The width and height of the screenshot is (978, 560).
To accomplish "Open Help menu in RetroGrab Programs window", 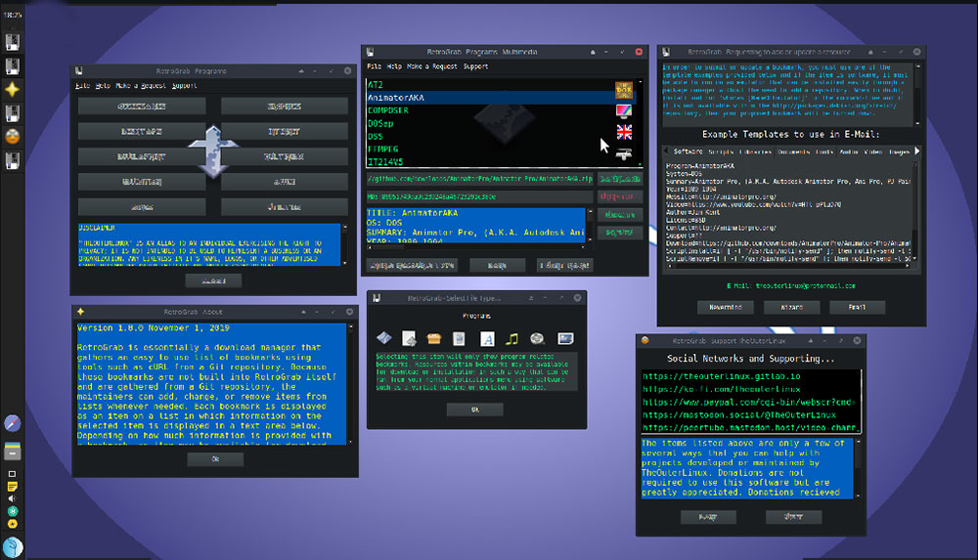I will (103, 85).
